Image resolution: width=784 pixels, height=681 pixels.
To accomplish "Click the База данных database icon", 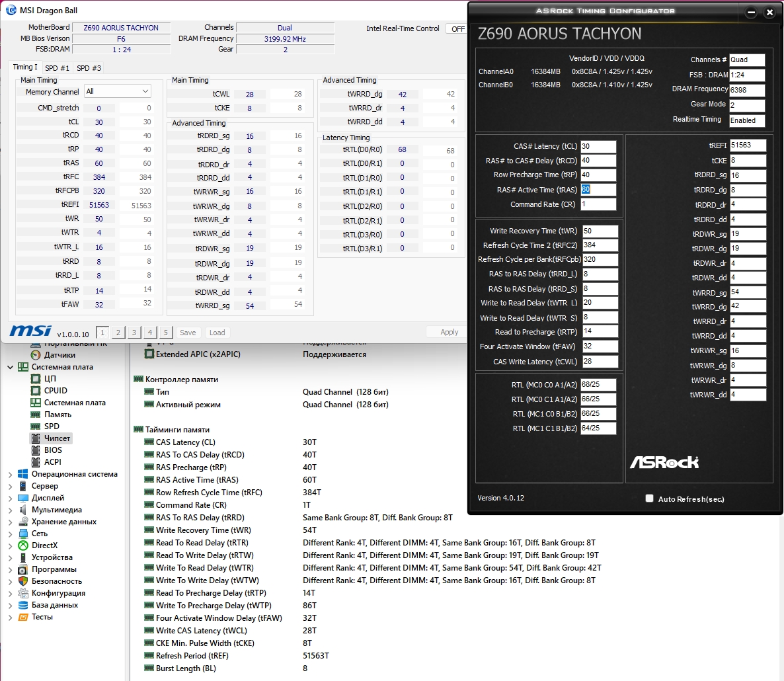I will 23,605.
